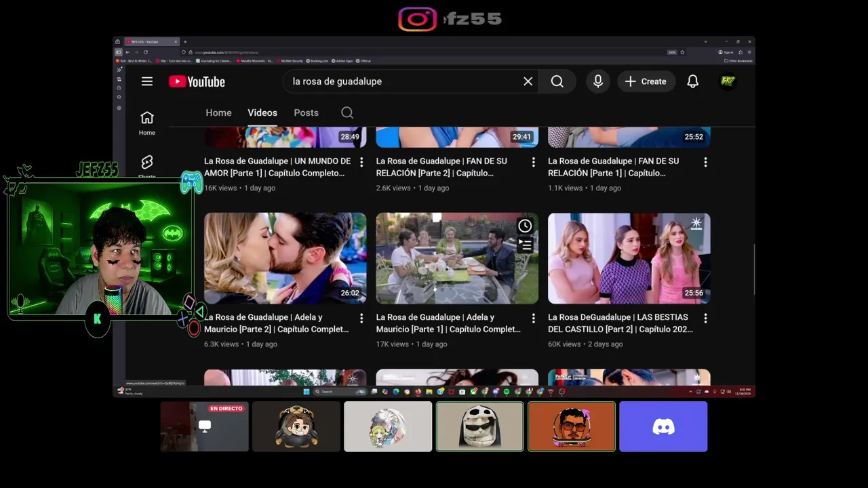Open the Create button

coord(646,81)
